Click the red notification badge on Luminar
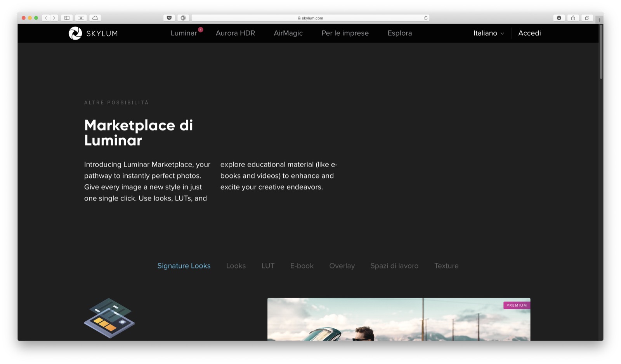The width and height of the screenshot is (621, 364). click(x=201, y=29)
